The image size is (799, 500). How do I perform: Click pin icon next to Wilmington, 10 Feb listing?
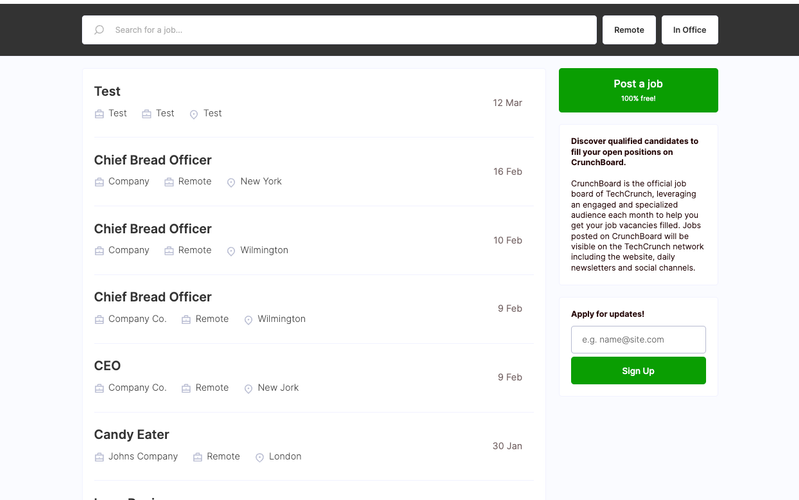tap(231, 251)
